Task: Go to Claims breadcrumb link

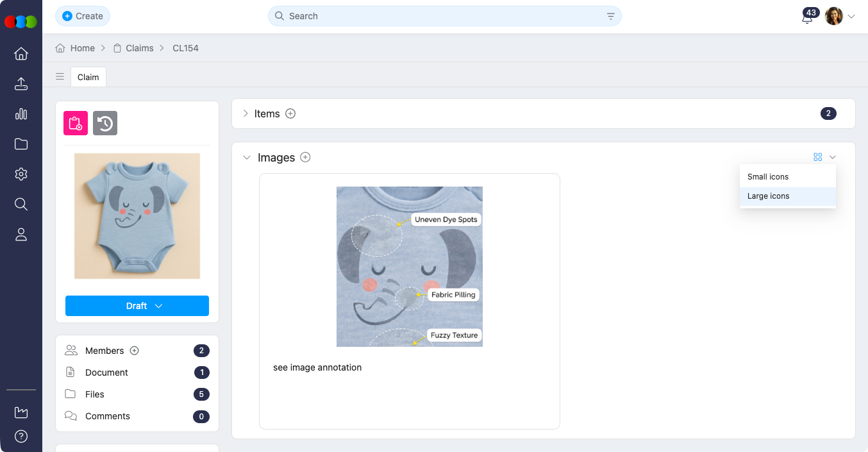Action: [x=139, y=48]
